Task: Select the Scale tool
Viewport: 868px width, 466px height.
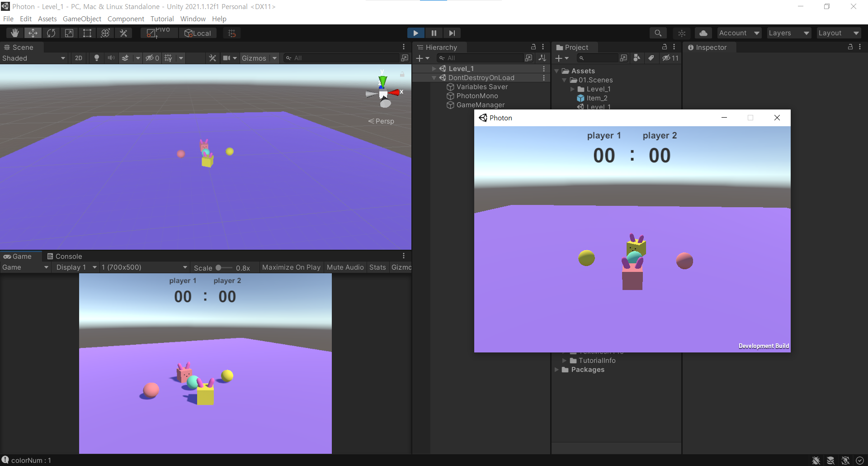Action: click(69, 33)
